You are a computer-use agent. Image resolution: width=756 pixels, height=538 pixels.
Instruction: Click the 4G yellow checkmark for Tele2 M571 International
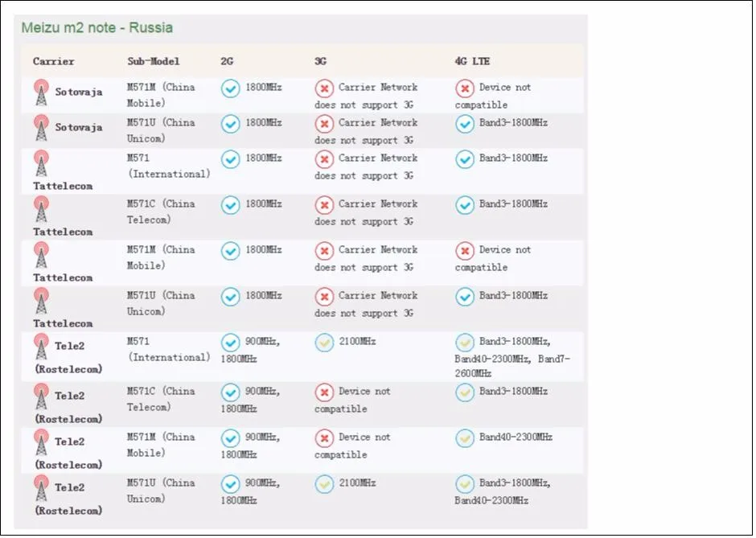coord(465,343)
